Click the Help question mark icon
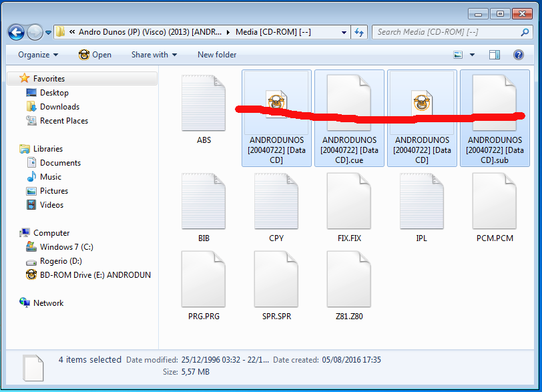The height and width of the screenshot is (392, 542). coord(518,55)
